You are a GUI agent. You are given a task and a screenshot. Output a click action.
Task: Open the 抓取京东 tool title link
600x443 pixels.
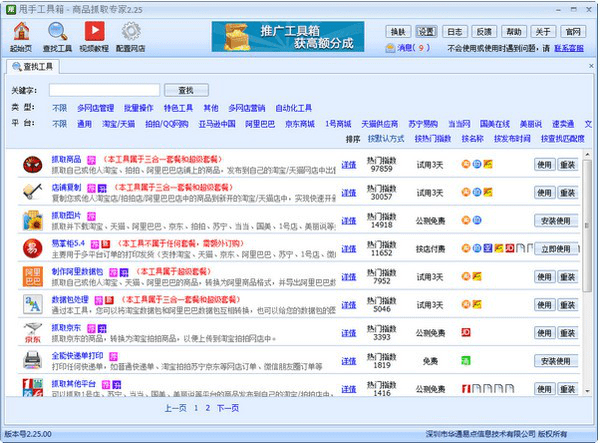(66, 328)
